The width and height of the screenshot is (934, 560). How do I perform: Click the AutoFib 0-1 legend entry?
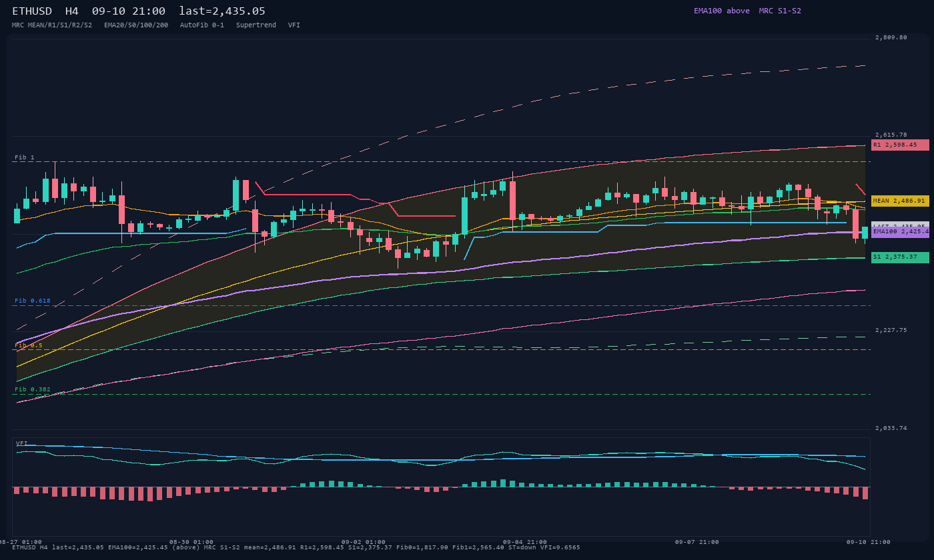point(202,25)
